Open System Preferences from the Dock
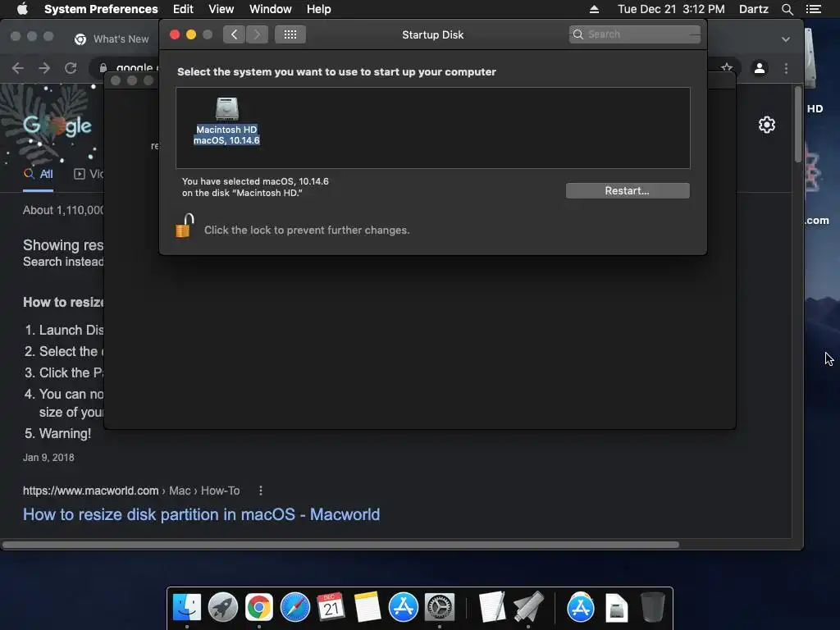The width and height of the screenshot is (840, 630). pyautogui.click(x=440, y=607)
